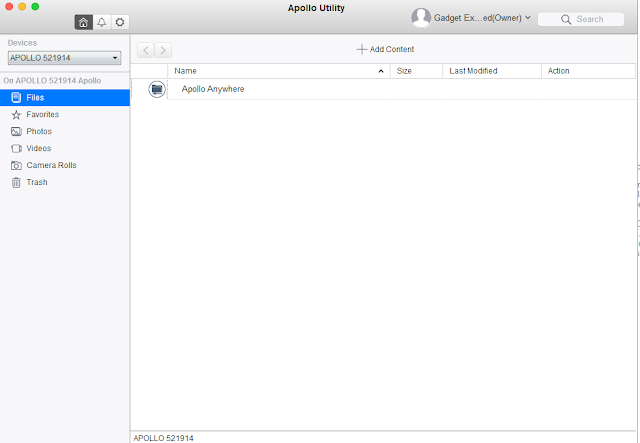The height and width of the screenshot is (443, 640).
Task: Click On APOLLO 521914 Apollo heading
Action: coord(52,81)
